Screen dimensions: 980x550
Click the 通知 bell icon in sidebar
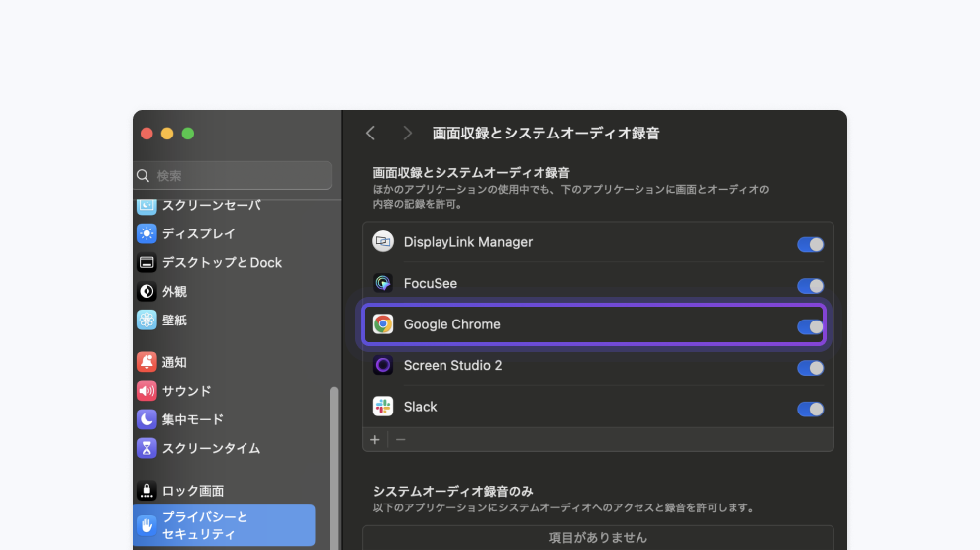147,362
